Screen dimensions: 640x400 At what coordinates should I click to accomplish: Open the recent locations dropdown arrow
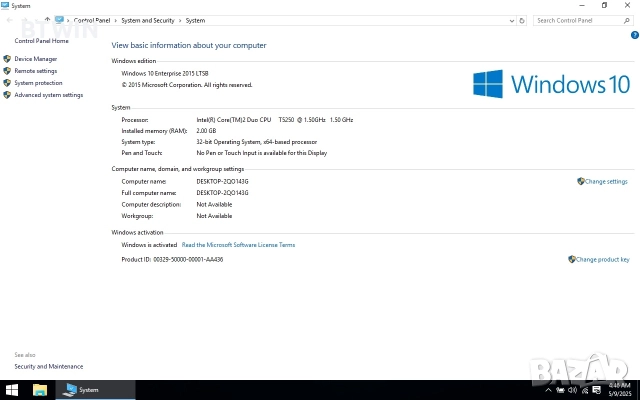click(36, 20)
